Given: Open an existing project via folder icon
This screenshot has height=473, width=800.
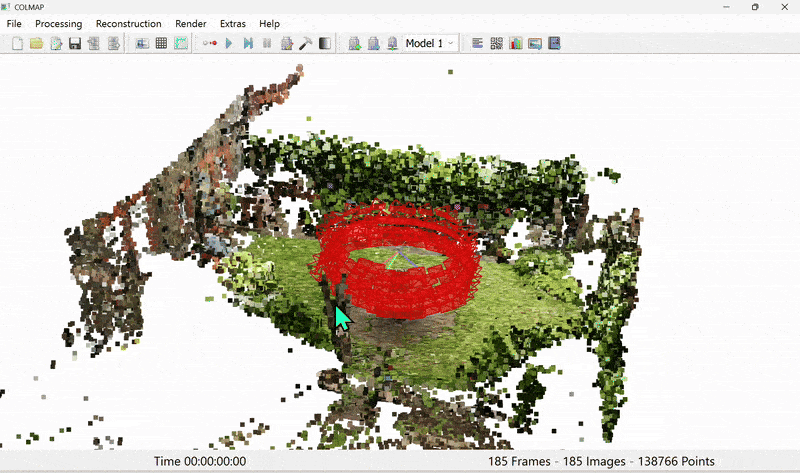Looking at the screenshot, I should tap(36, 44).
